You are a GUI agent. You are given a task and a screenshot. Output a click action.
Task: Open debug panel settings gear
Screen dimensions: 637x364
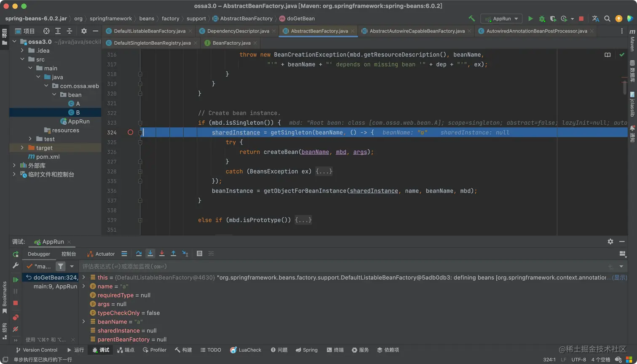610,242
